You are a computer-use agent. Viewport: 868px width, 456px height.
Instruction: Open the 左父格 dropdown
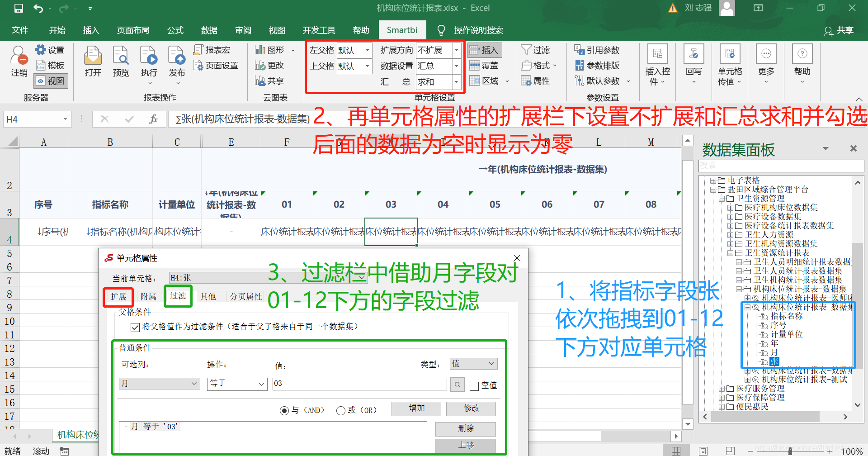[x=367, y=50]
